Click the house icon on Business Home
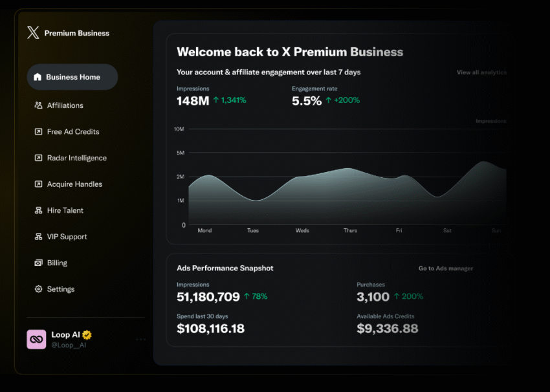This screenshot has width=550, height=392. pyautogui.click(x=38, y=77)
